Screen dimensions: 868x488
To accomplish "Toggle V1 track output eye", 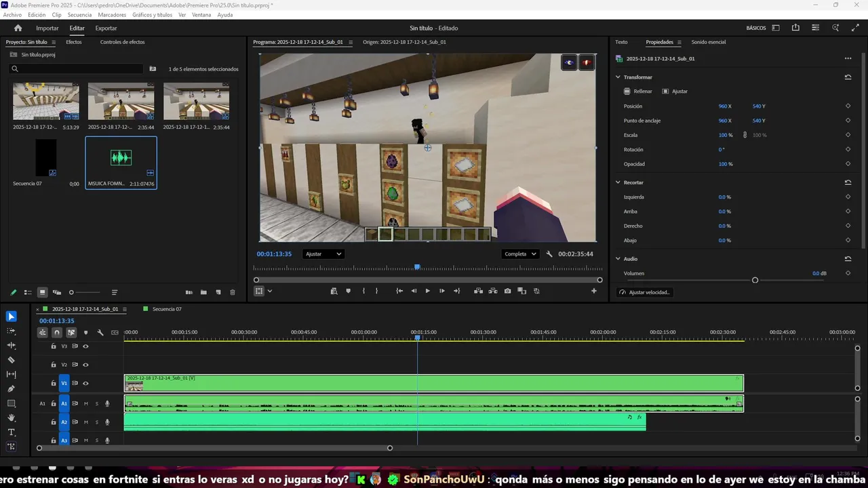I will [85, 384].
